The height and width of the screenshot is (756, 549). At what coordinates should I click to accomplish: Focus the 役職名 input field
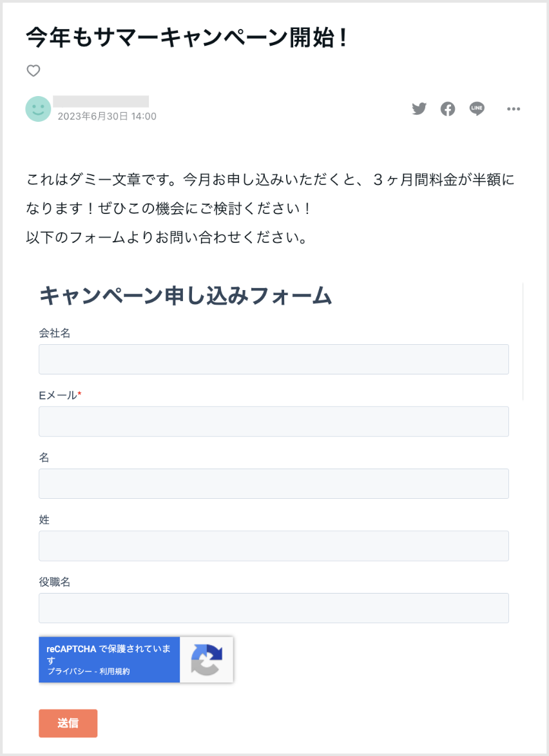(274, 608)
